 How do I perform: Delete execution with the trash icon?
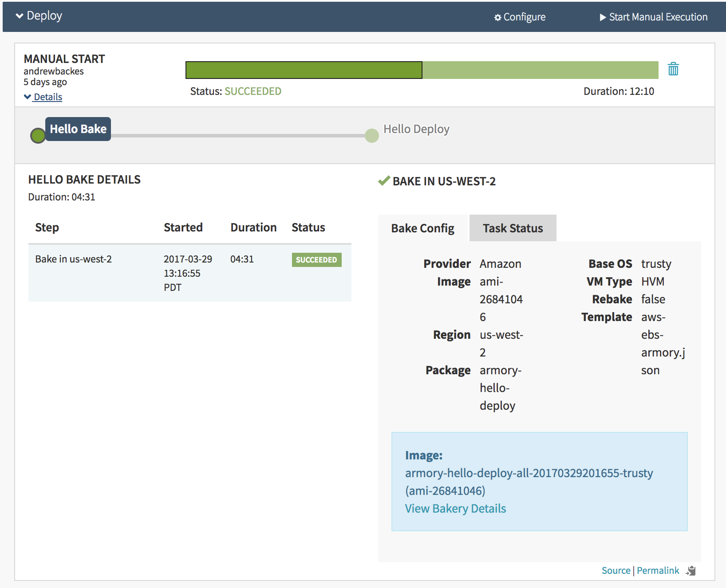click(673, 69)
